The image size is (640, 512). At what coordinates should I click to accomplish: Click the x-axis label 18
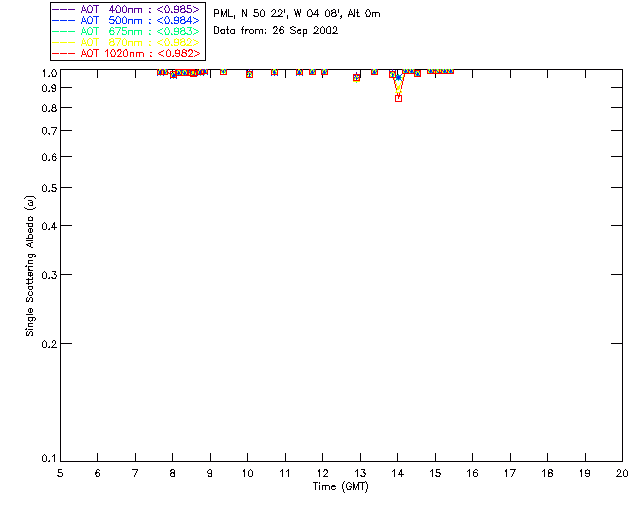point(547,473)
